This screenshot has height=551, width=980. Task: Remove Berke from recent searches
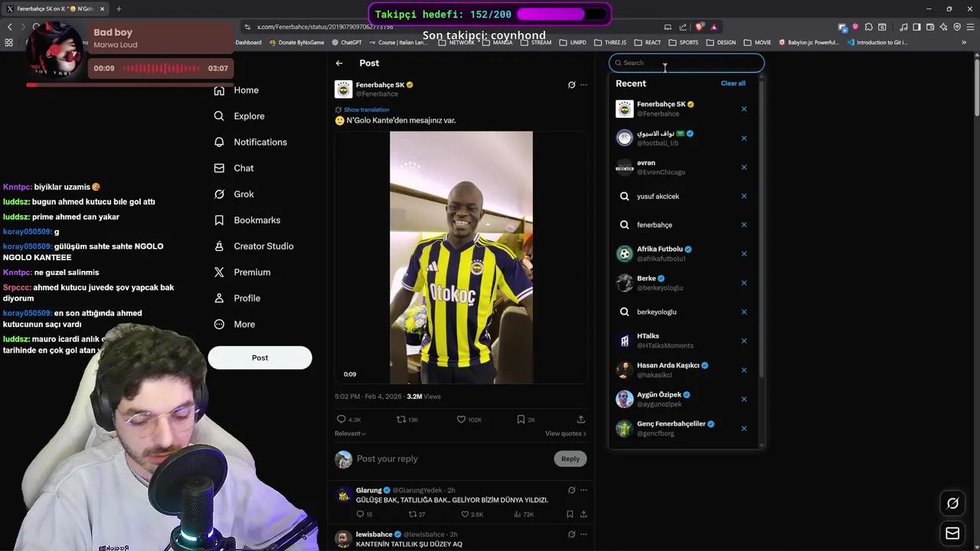point(743,283)
